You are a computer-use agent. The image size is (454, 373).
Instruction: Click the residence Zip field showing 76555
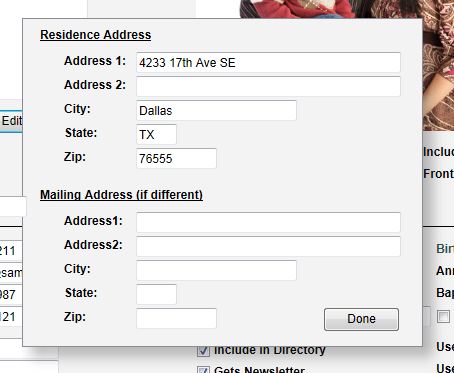pos(176,158)
